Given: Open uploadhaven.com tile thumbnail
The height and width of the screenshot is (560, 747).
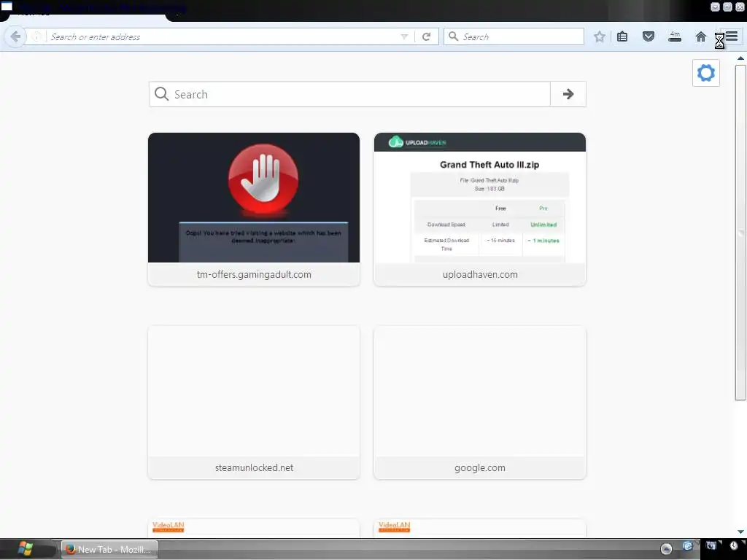Looking at the screenshot, I should pyautogui.click(x=480, y=198).
